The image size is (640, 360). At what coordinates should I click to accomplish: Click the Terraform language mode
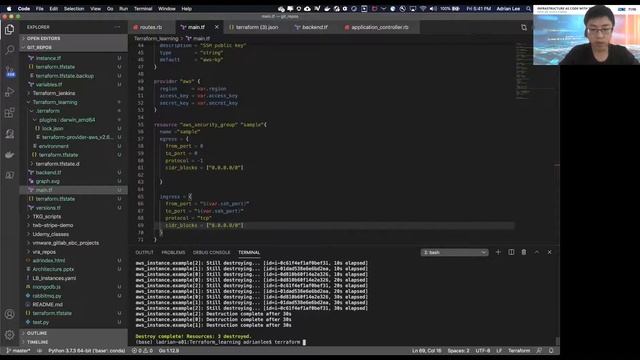coord(519,351)
